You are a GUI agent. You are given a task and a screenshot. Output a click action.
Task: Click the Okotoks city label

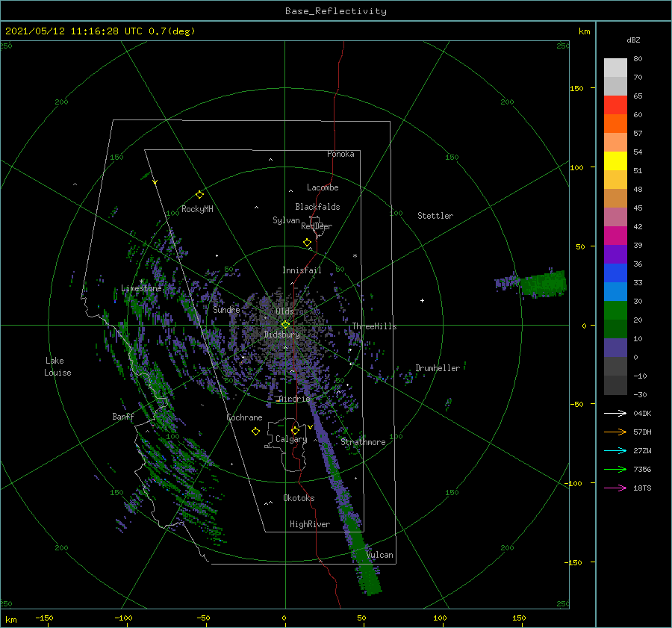pyautogui.click(x=299, y=498)
